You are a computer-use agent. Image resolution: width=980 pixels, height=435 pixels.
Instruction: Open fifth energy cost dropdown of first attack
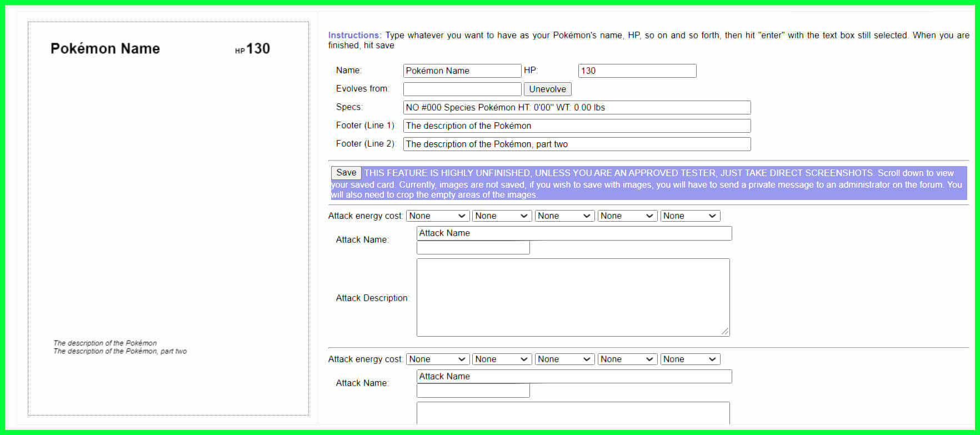(x=691, y=216)
